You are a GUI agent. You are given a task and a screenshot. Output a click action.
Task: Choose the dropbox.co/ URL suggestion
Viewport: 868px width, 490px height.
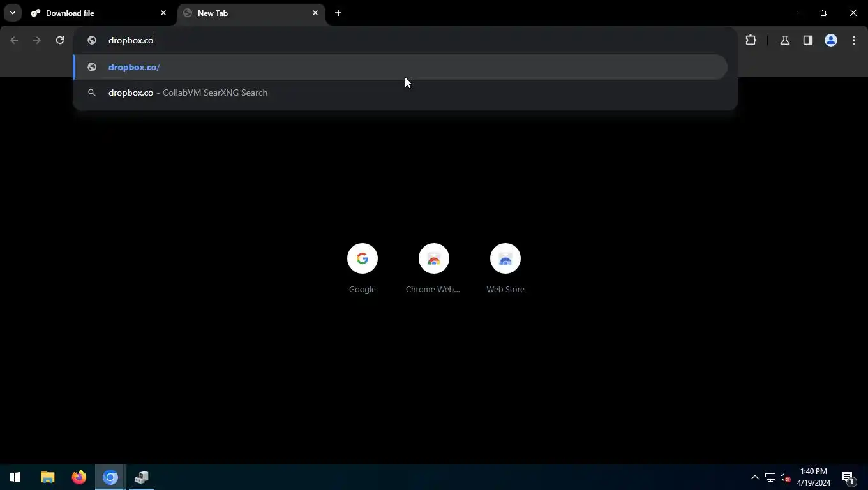tap(400, 67)
